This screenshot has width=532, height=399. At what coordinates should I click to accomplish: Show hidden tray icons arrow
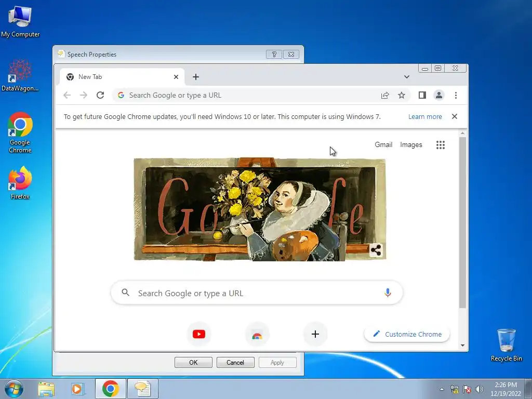[x=442, y=389]
